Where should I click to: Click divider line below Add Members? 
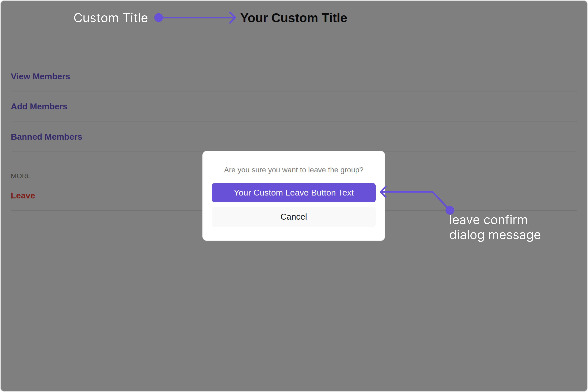point(294,121)
